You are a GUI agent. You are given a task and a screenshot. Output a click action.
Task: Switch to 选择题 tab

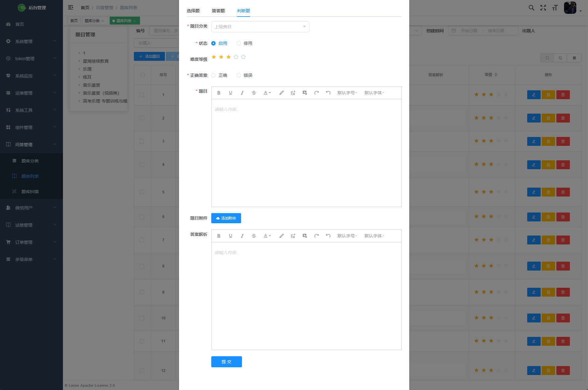pos(193,11)
